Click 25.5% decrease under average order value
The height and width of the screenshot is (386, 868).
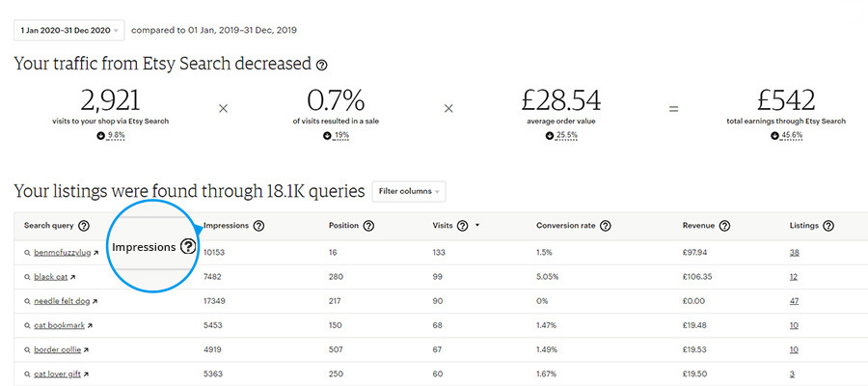tap(567, 136)
